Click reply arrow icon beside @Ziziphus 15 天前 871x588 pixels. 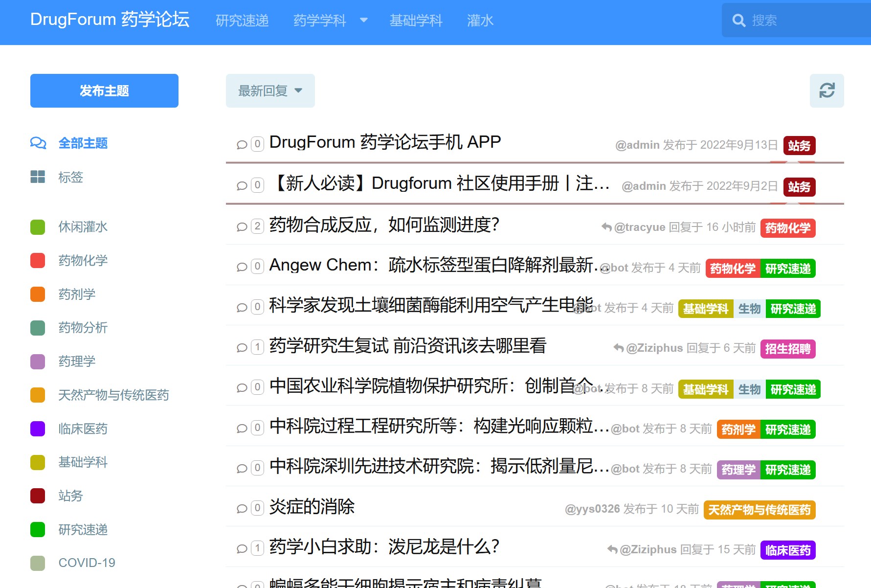point(612,549)
